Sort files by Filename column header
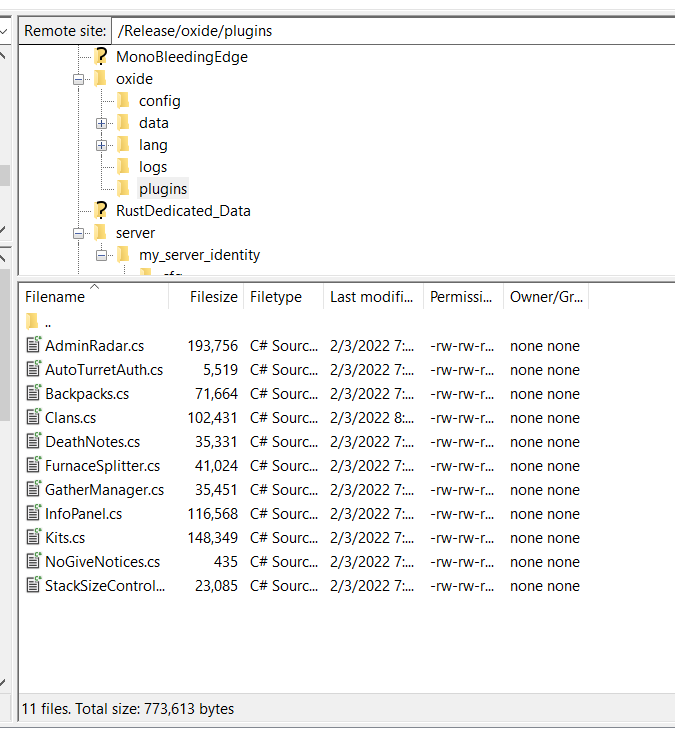Image resolution: width=675 pixels, height=730 pixels. 94,297
